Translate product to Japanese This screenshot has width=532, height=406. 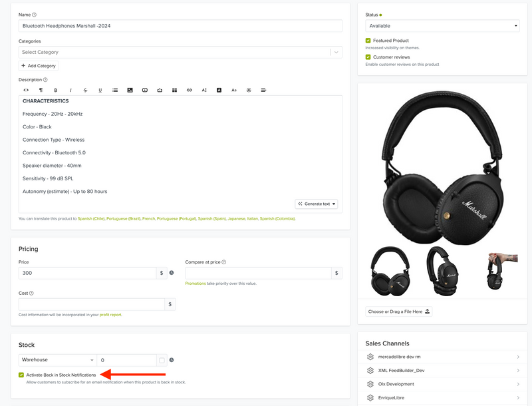[x=237, y=218]
